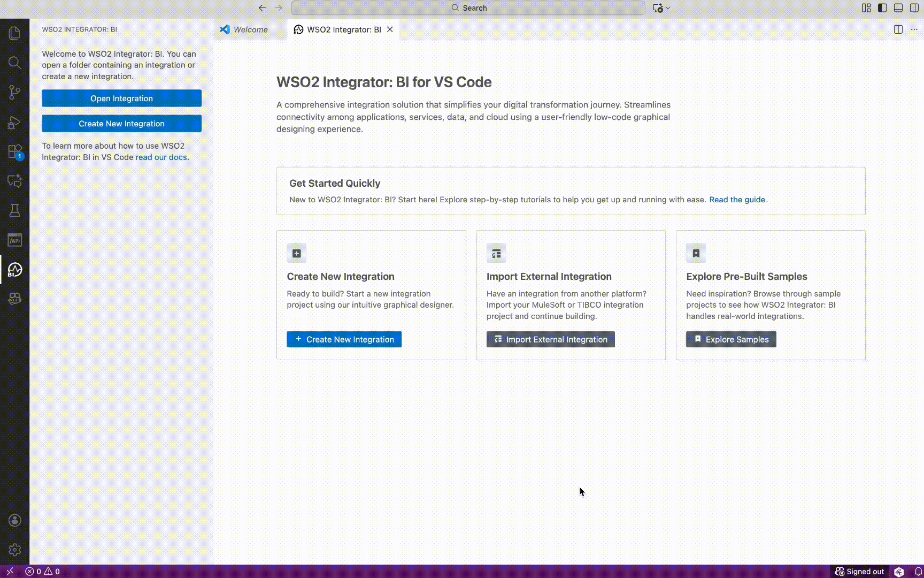924x578 pixels.
Task: Select the Source Control icon
Action: pyautogui.click(x=14, y=92)
